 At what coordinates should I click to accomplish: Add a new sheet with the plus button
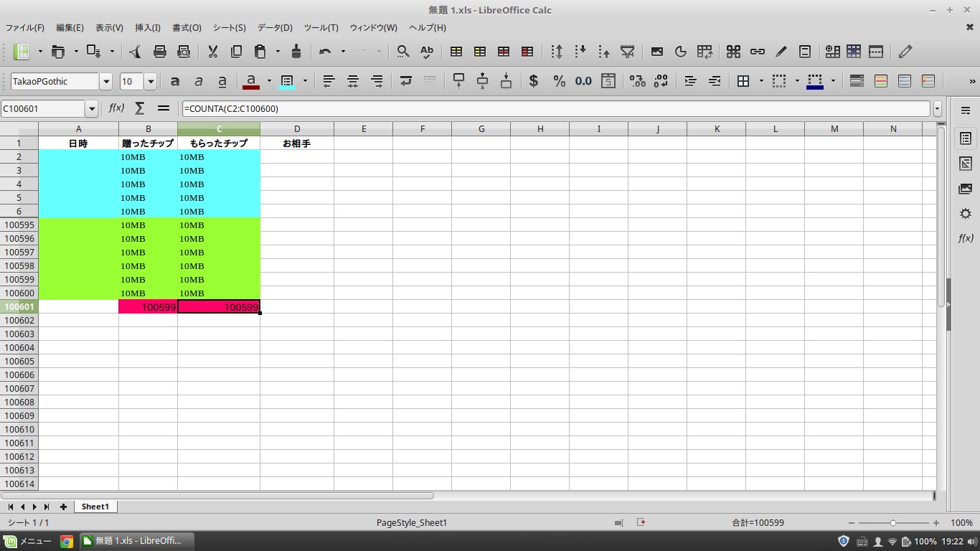pyautogui.click(x=63, y=507)
